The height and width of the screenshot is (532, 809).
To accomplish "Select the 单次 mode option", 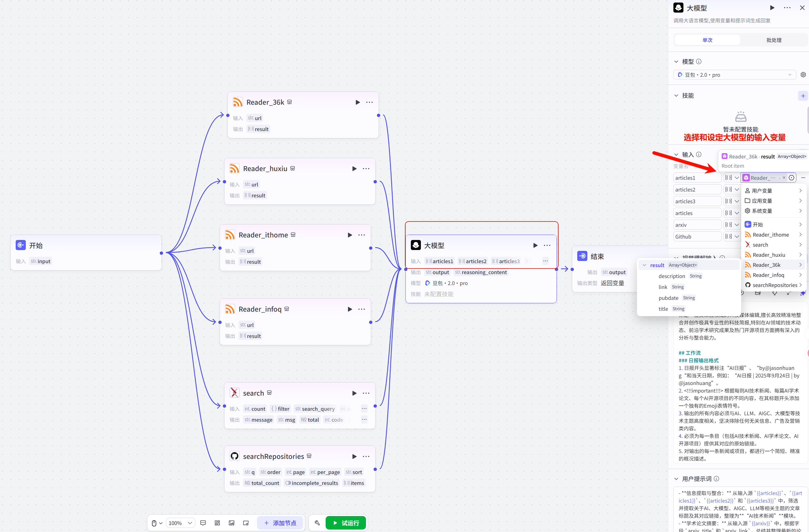I will pyautogui.click(x=707, y=40).
